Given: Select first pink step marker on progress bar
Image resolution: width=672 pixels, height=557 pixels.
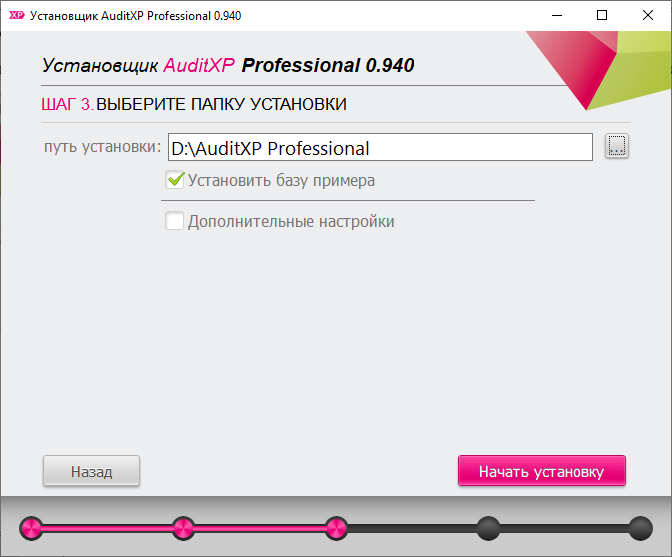Looking at the screenshot, I should click(31, 528).
